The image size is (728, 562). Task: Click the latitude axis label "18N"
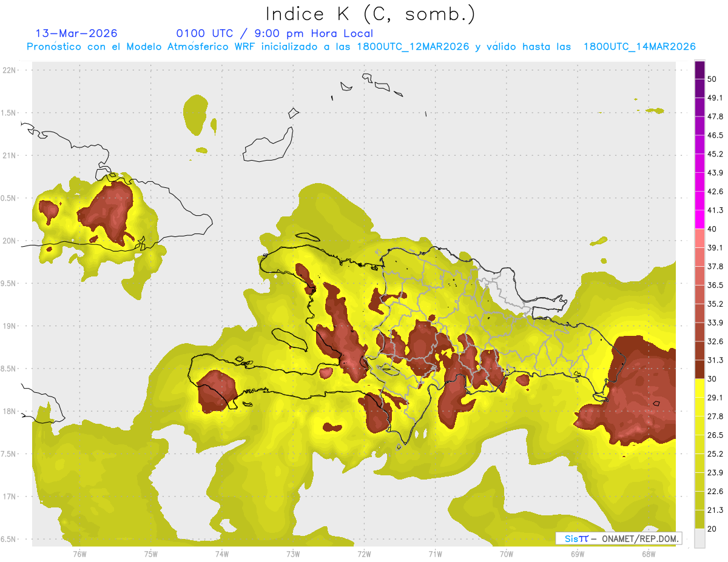[10, 412]
